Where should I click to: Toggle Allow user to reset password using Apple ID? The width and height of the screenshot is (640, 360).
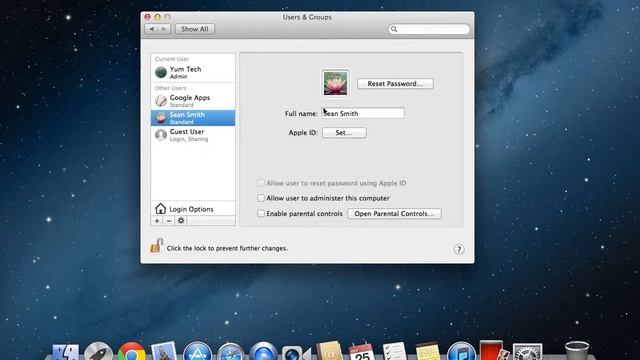tap(261, 183)
